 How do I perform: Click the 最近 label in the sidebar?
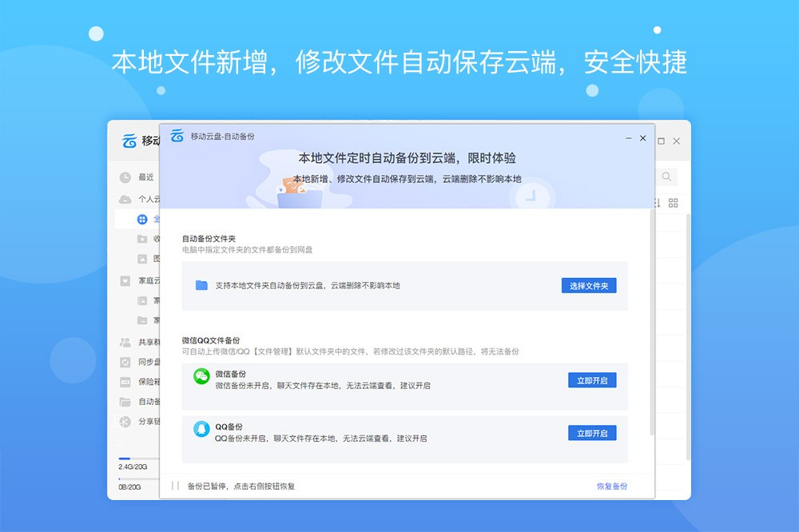pyautogui.click(x=146, y=177)
